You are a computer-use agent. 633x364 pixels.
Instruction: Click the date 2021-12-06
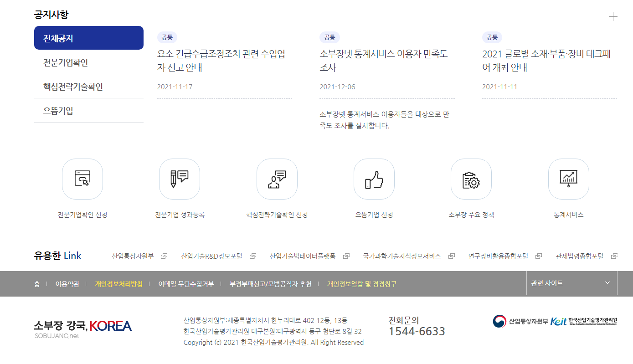(x=337, y=87)
